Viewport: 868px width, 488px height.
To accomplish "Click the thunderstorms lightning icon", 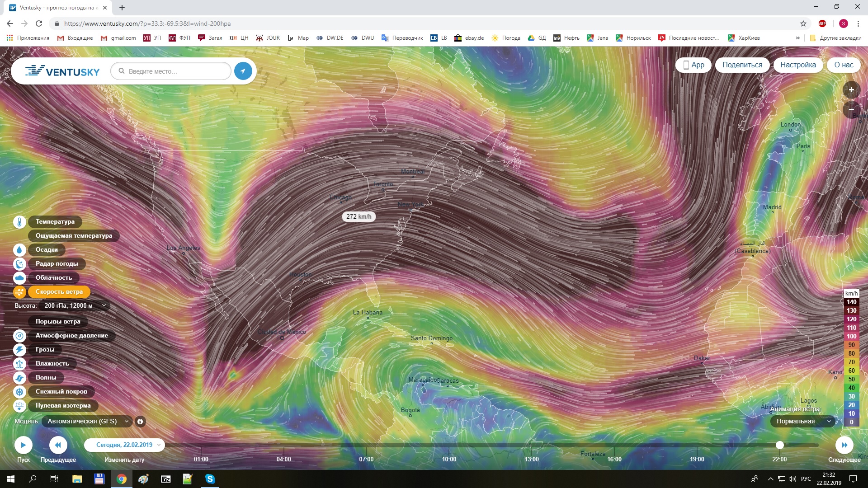I will pos(19,350).
